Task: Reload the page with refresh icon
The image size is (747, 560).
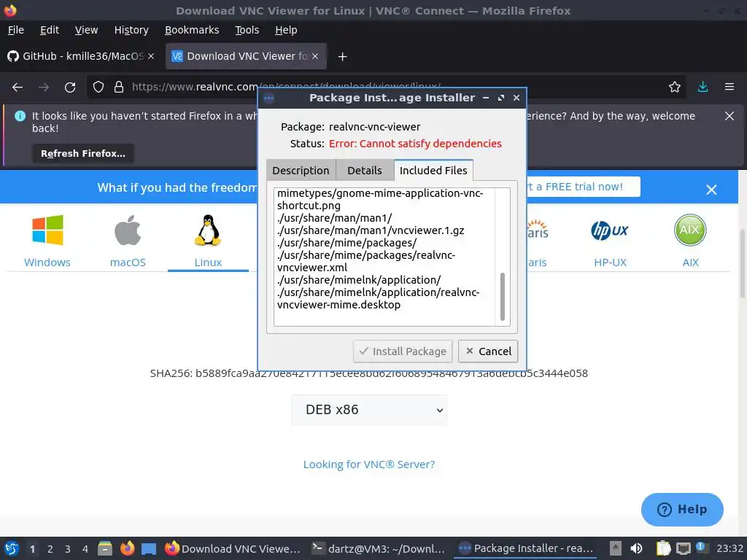Action: 70,87
